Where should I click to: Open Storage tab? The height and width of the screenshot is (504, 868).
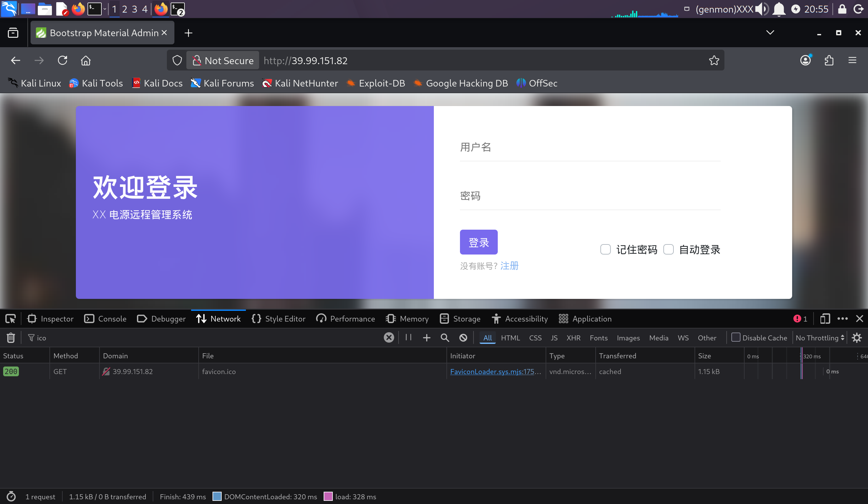460,319
